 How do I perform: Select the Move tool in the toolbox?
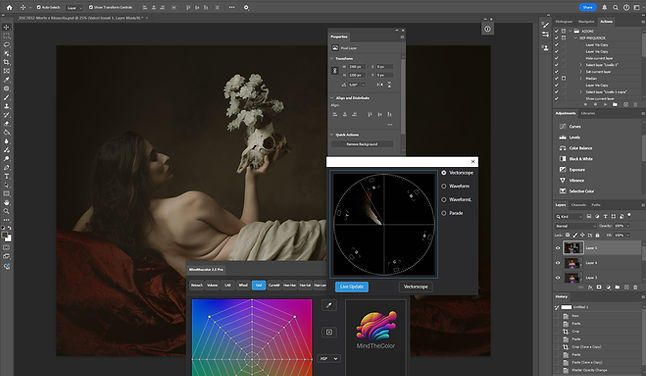(x=6, y=27)
